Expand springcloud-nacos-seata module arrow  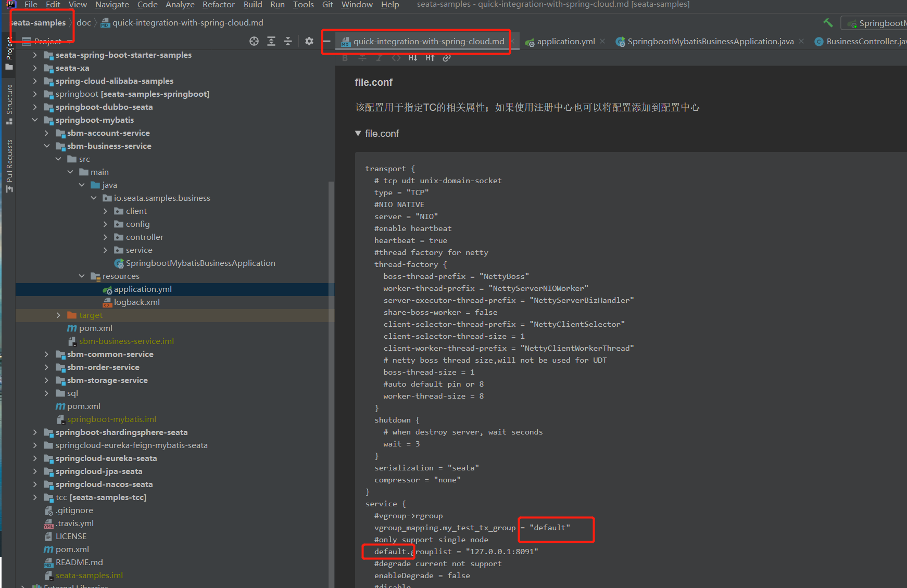[x=35, y=484]
